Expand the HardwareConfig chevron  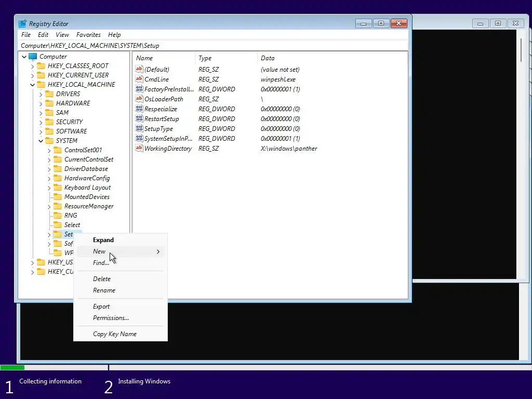[49, 179]
